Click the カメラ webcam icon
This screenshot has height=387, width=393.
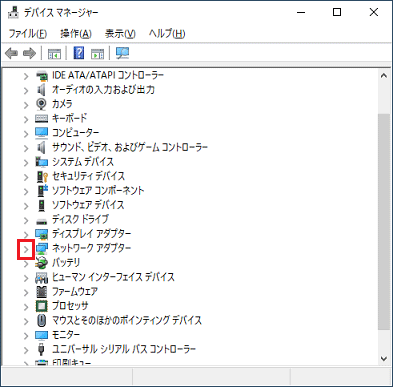pos(42,104)
